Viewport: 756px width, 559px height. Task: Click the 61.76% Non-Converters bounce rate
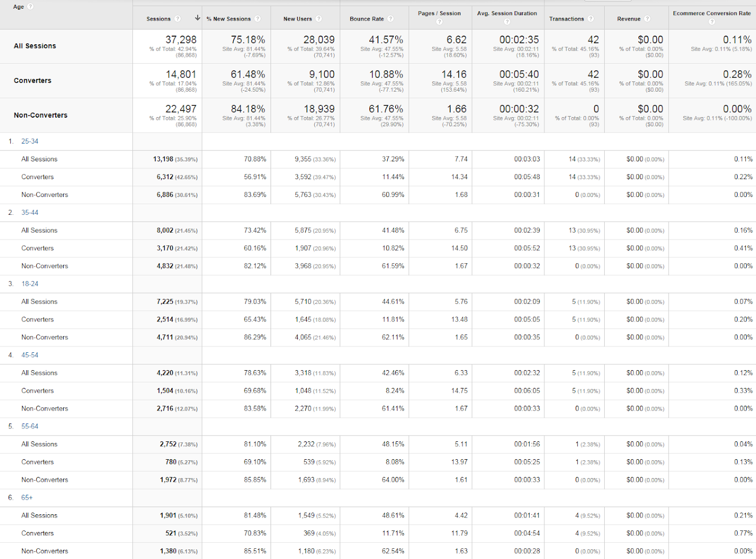coord(386,109)
